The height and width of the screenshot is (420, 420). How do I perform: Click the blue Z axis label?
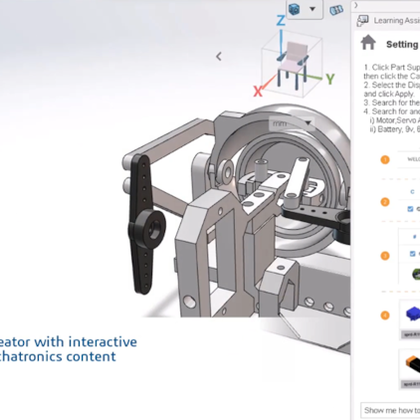(x=281, y=21)
